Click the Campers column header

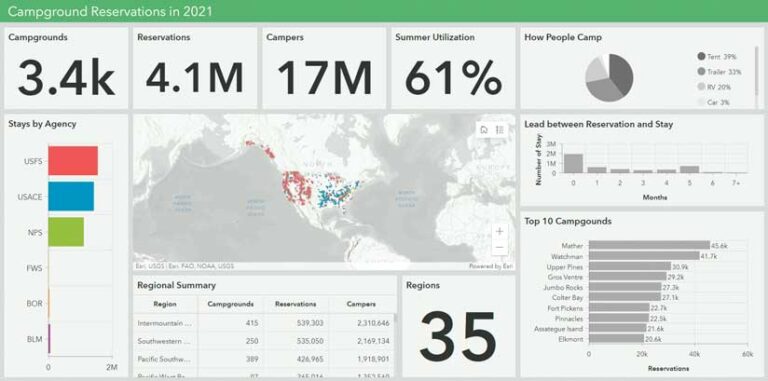click(361, 304)
